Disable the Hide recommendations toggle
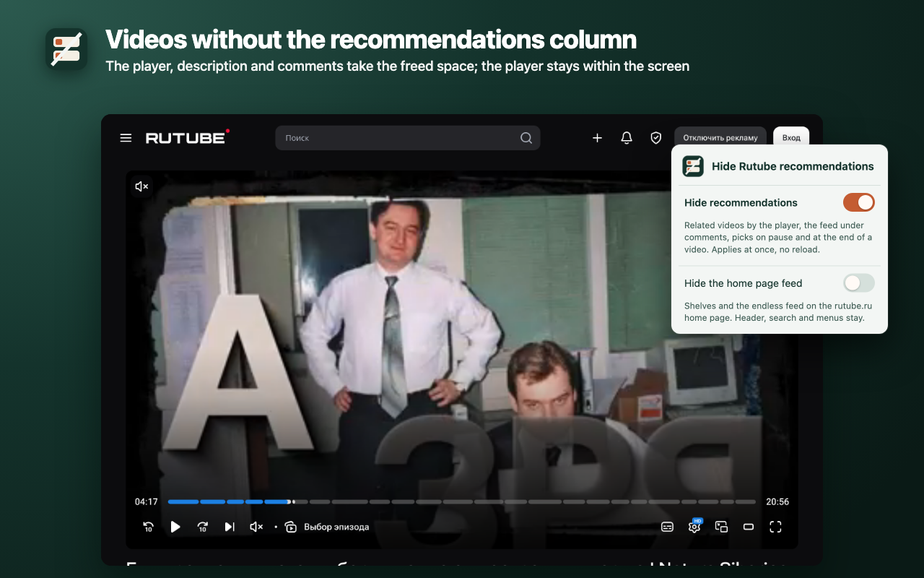 (x=859, y=202)
